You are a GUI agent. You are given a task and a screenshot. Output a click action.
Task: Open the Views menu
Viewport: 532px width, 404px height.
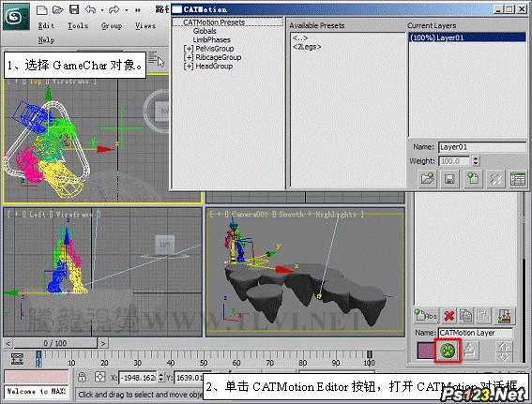pyautogui.click(x=145, y=25)
